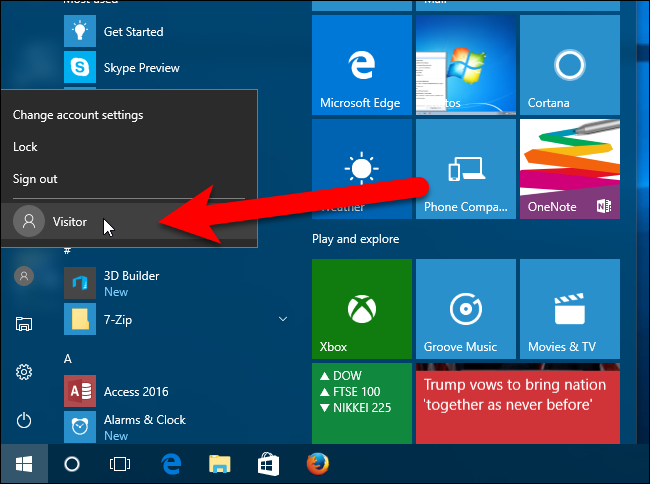The height and width of the screenshot is (484, 650).
Task: Open Windows Store from taskbar
Action: [x=268, y=464]
